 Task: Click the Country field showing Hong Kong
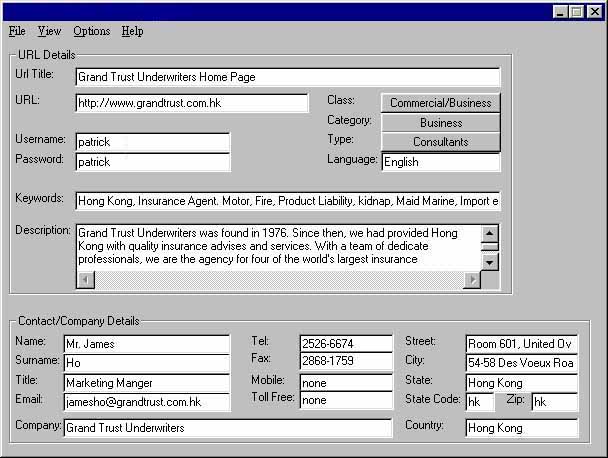point(522,428)
